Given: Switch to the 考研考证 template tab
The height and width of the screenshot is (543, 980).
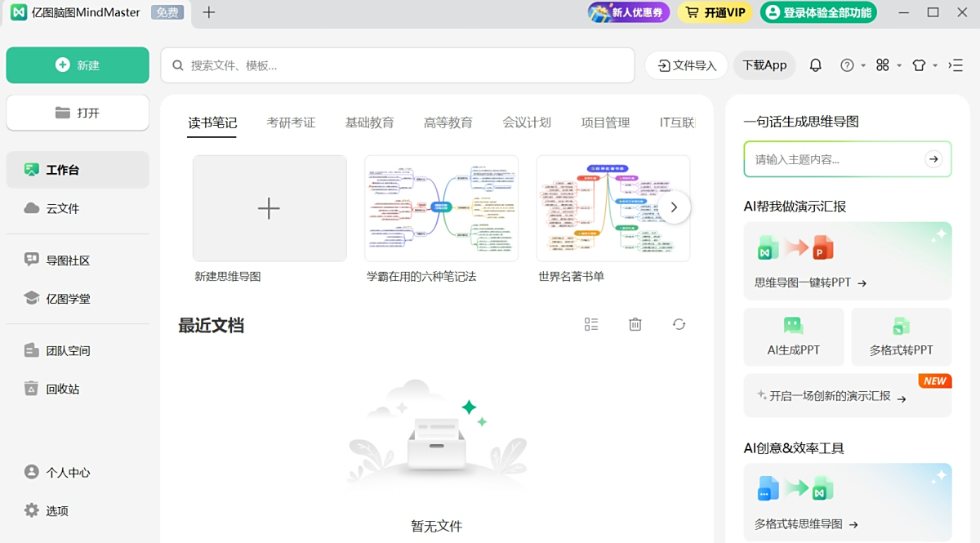Looking at the screenshot, I should pos(291,122).
